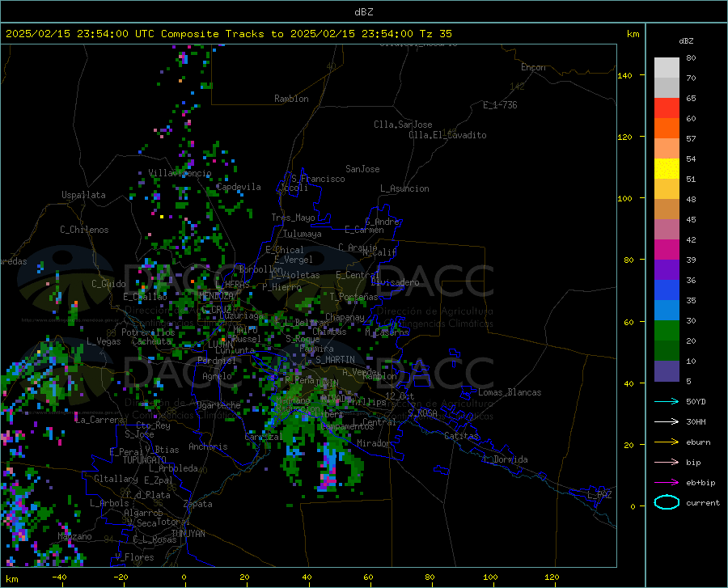The image size is (728, 588).
Task: Click the E_1-736 map label
Action: [500, 105]
